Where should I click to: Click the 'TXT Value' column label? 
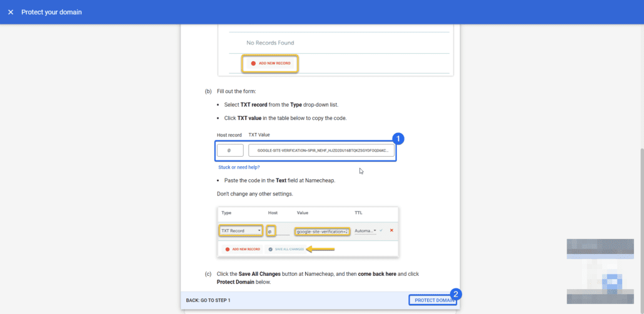(x=259, y=134)
